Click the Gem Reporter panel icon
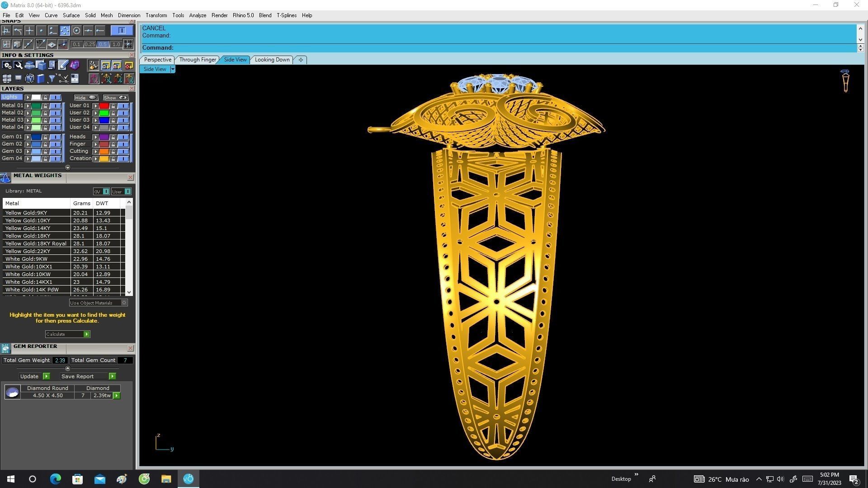 [5, 348]
